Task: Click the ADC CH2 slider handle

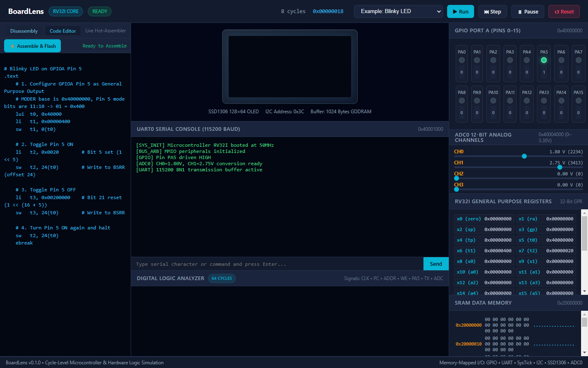Action: [x=457, y=178]
